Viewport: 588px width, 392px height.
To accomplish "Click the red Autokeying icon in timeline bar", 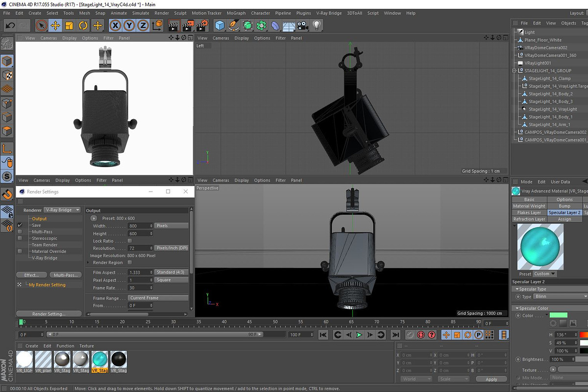I will coord(420,335).
